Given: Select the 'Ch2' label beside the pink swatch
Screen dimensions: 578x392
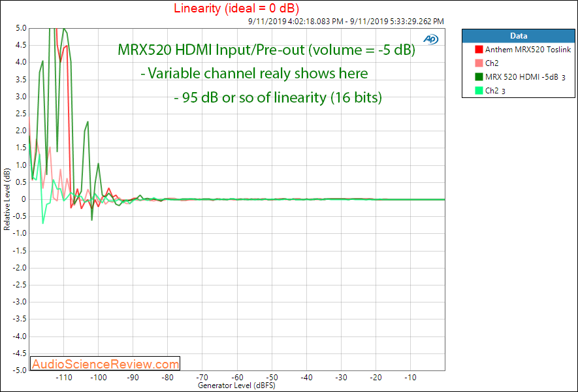Looking at the screenshot, I should tap(492, 63).
